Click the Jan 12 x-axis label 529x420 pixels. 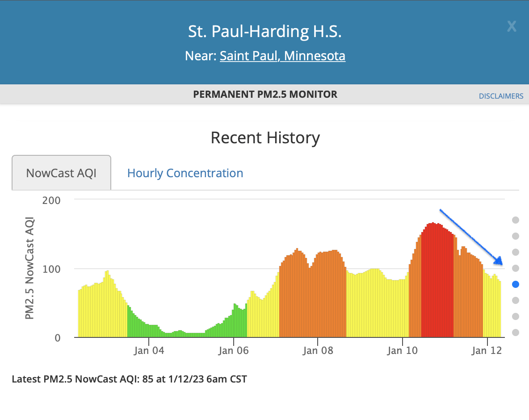[x=487, y=351]
